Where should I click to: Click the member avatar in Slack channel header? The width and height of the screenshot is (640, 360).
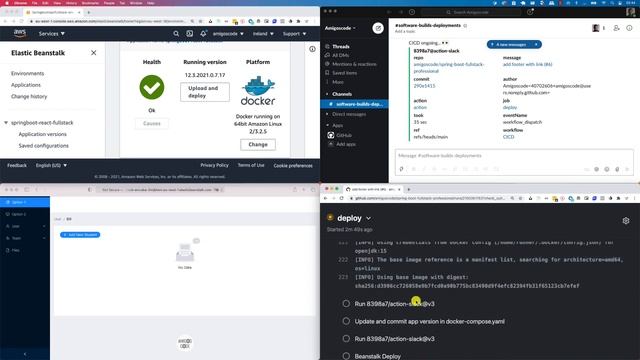pyautogui.click(x=596, y=28)
